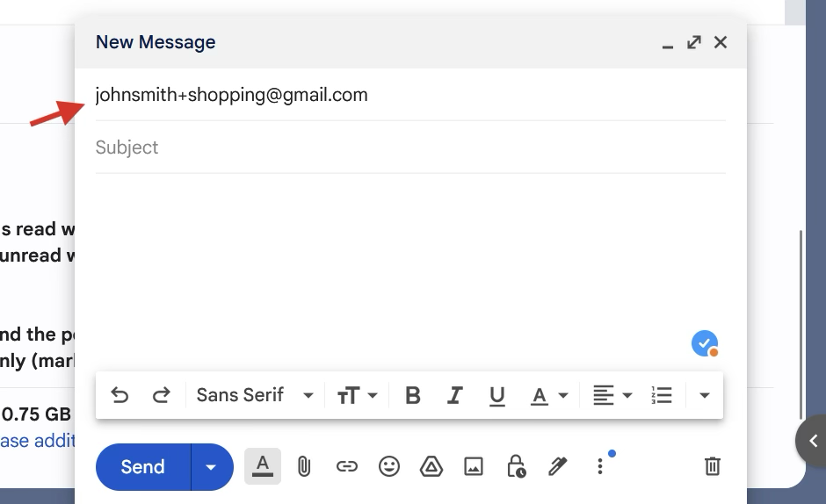Insert signature with the pen icon
Viewport: 826px width, 504px height.
[x=558, y=466]
